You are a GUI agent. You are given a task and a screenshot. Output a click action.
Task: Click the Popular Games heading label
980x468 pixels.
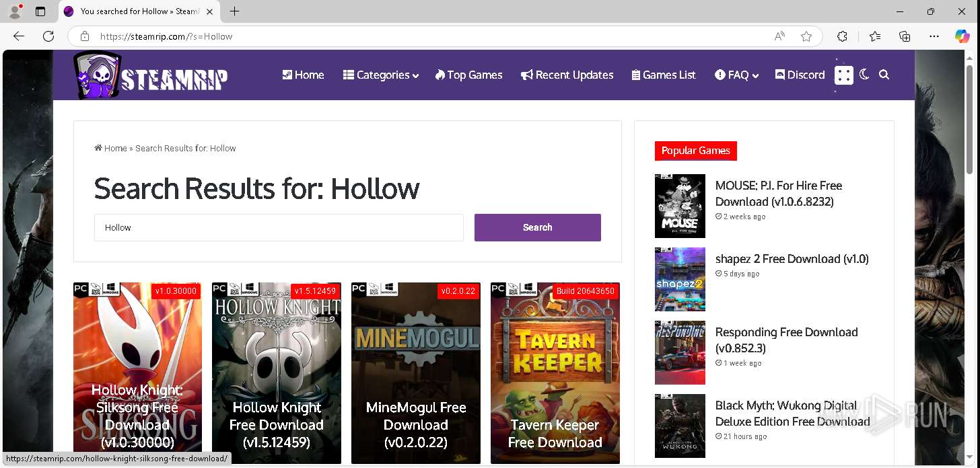[x=696, y=151]
